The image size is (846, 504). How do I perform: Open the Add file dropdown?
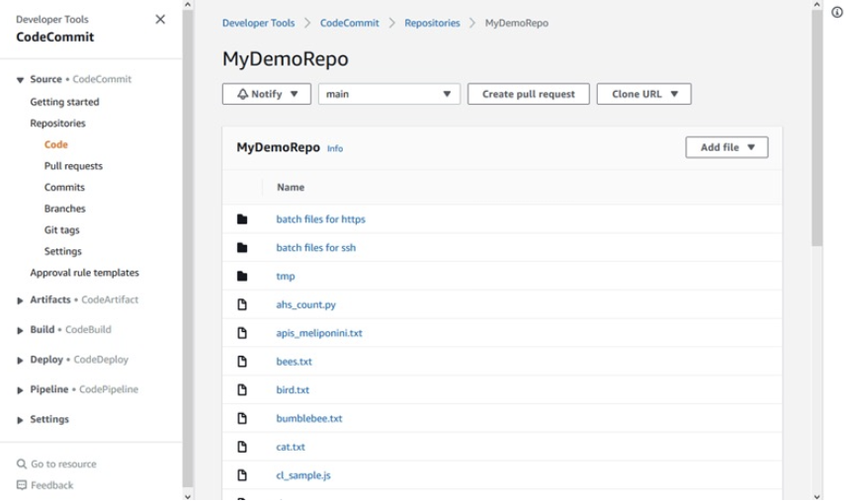[x=726, y=147]
